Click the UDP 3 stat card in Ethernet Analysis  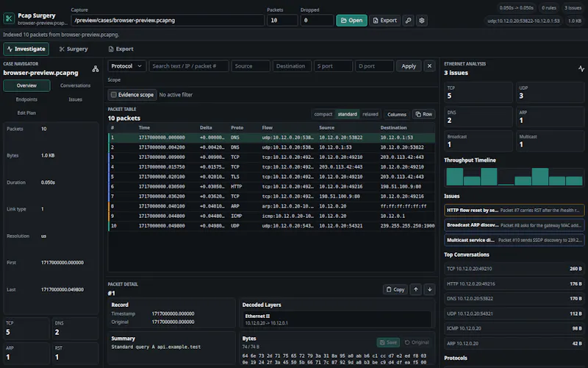click(x=550, y=93)
